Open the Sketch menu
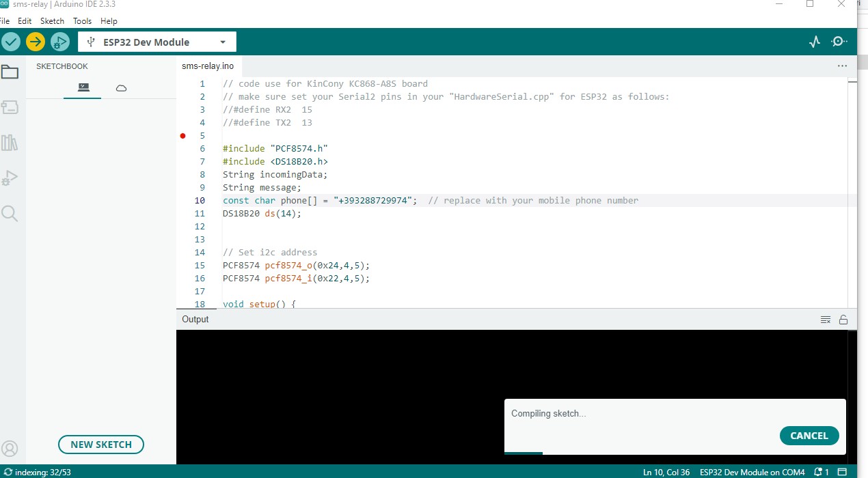 tap(52, 21)
